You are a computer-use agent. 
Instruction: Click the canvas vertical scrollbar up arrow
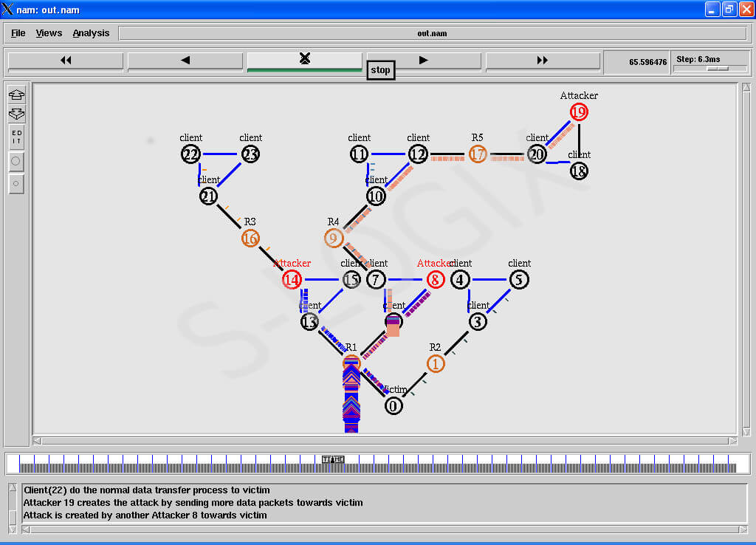(746, 87)
